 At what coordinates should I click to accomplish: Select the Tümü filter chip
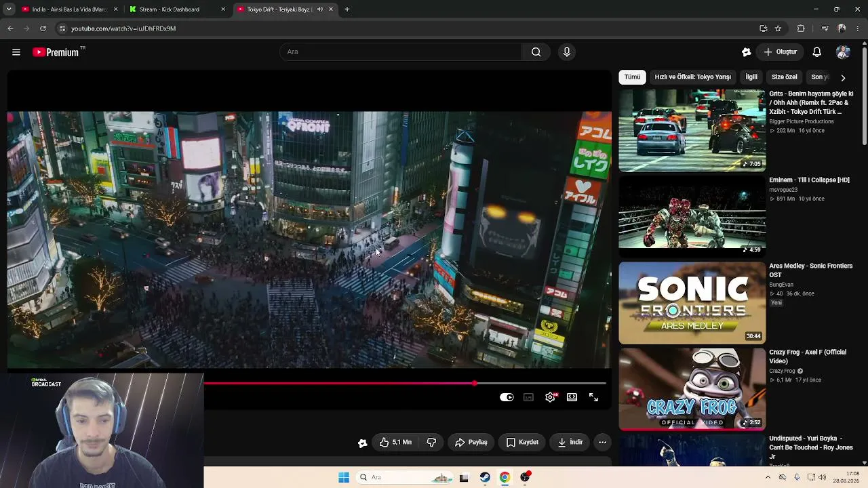coord(632,77)
